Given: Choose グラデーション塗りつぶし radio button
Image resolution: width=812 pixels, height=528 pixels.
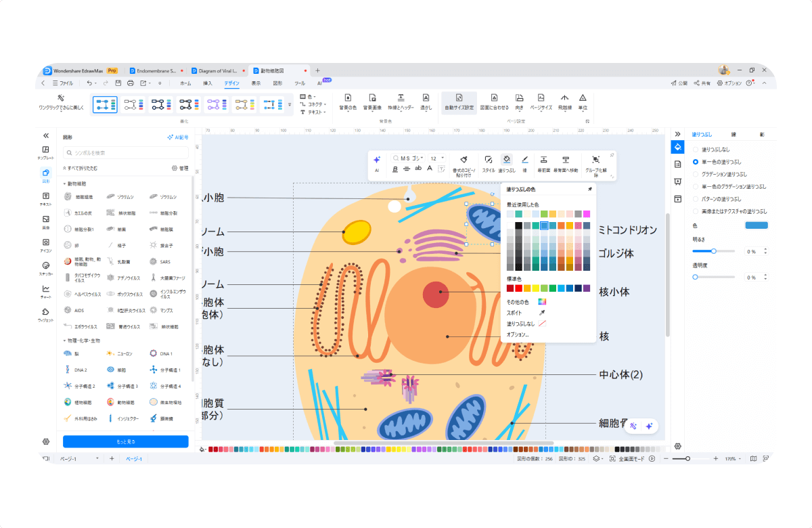Looking at the screenshot, I should (x=696, y=174).
